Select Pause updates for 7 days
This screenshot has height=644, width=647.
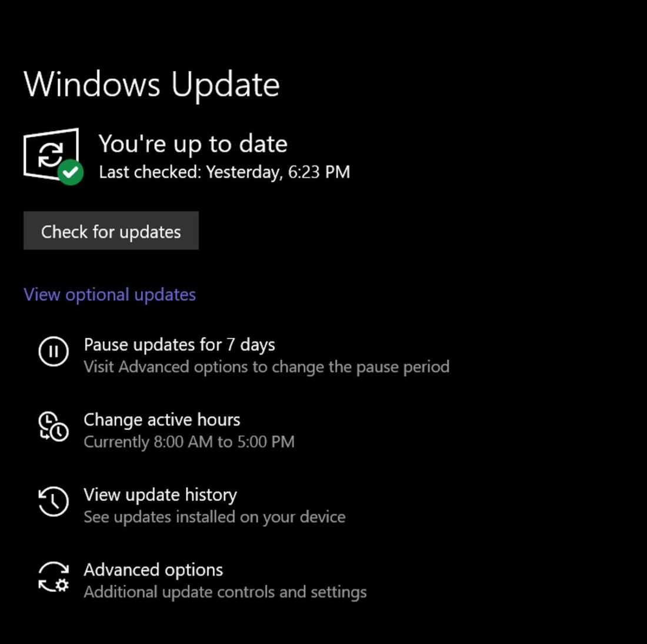tap(179, 345)
